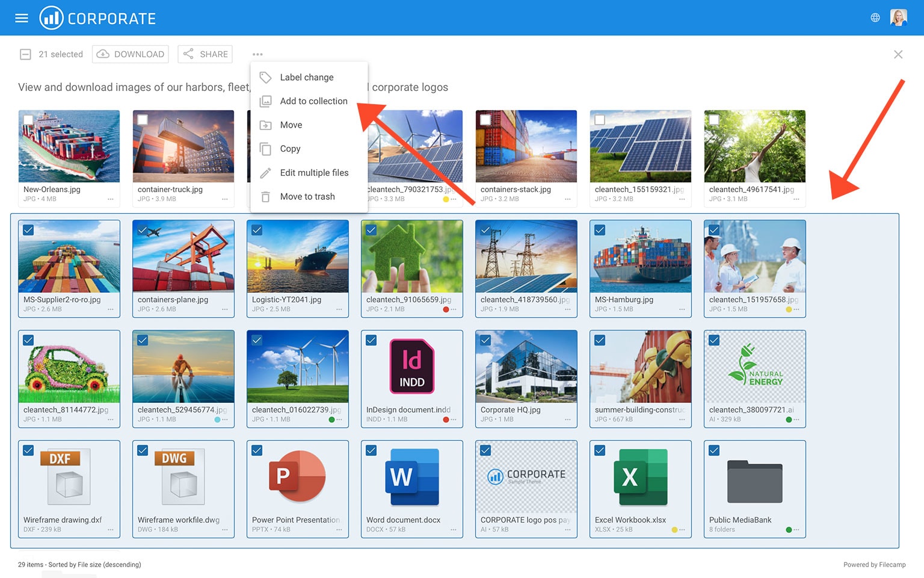
Task: Check the cleantech_155159321.jpg checkbox
Action: pyautogui.click(x=600, y=120)
